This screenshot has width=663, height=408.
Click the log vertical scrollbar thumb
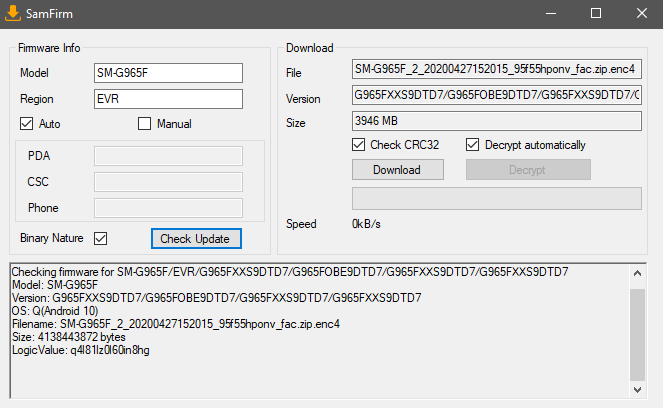[x=637, y=335]
